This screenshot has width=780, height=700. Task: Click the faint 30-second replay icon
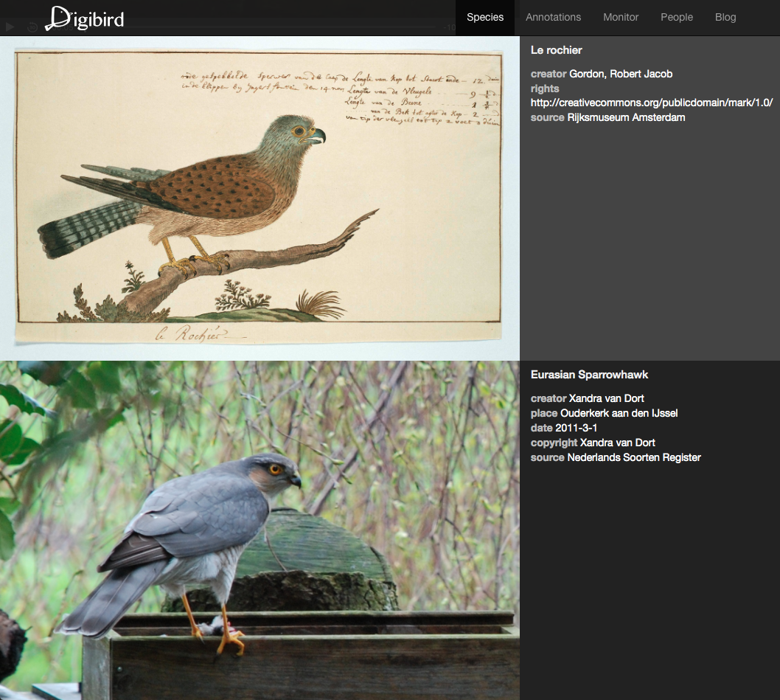click(x=32, y=27)
